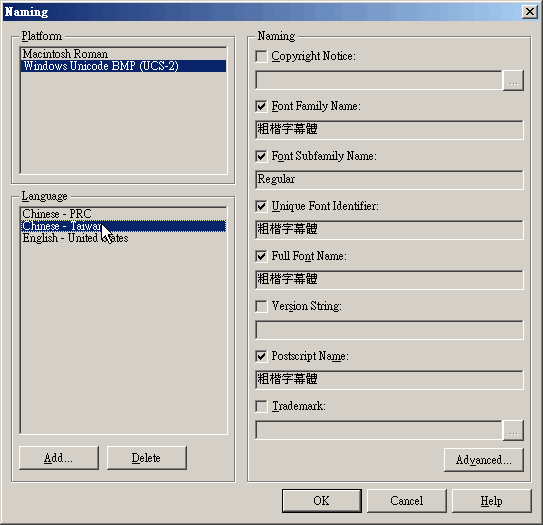Select Chinese - Taiwan language
The image size is (543, 525).
(x=123, y=226)
